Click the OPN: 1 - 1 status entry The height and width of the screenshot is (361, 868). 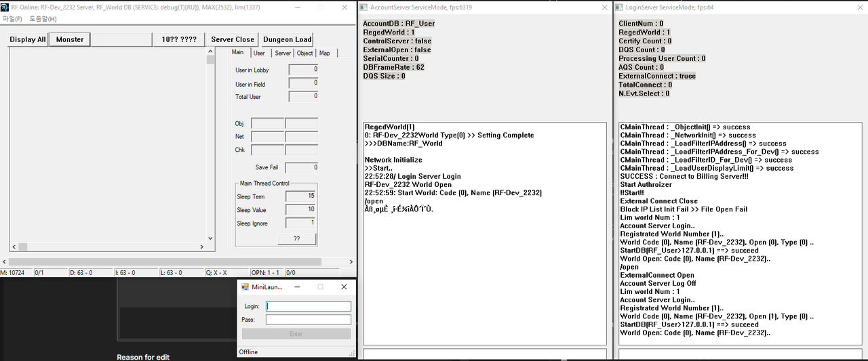pos(267,273)
